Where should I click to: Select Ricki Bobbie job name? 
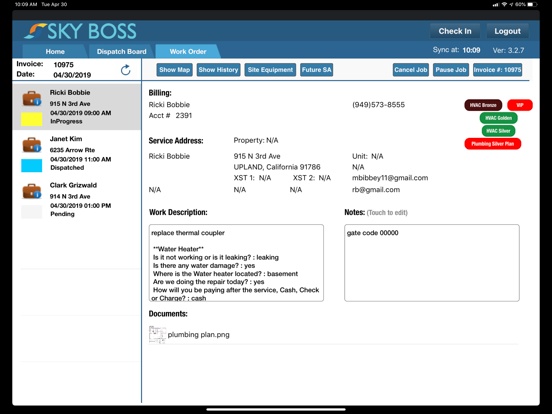70,93
